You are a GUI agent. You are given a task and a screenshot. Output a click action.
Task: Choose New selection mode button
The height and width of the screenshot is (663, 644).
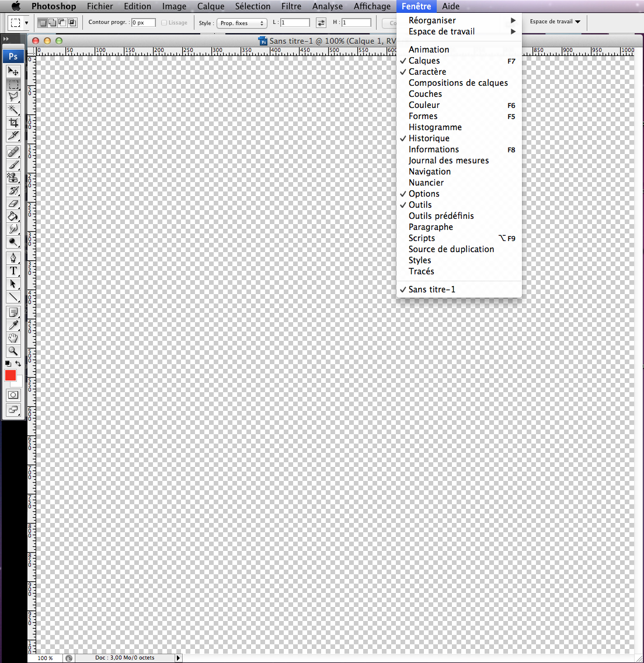click(42, 23)
